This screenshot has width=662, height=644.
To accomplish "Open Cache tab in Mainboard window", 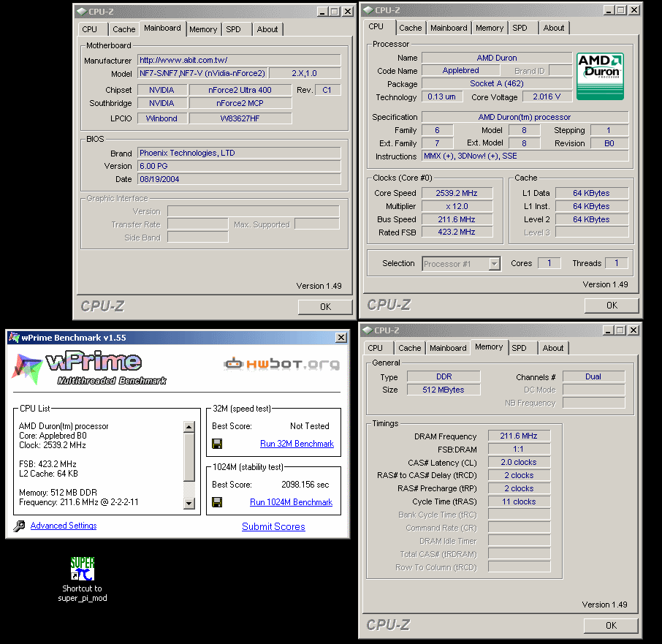I will point(123,29).
